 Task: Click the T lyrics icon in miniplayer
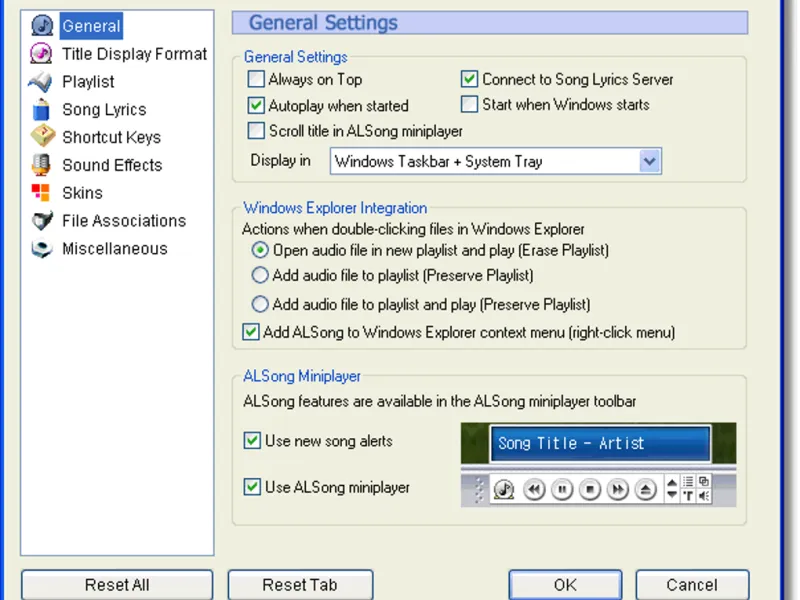[688, 495]
